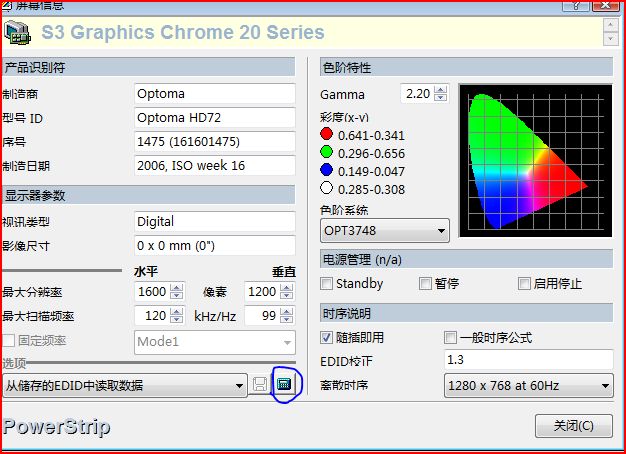Increase vertical scan frequency 99

point(286,312)
